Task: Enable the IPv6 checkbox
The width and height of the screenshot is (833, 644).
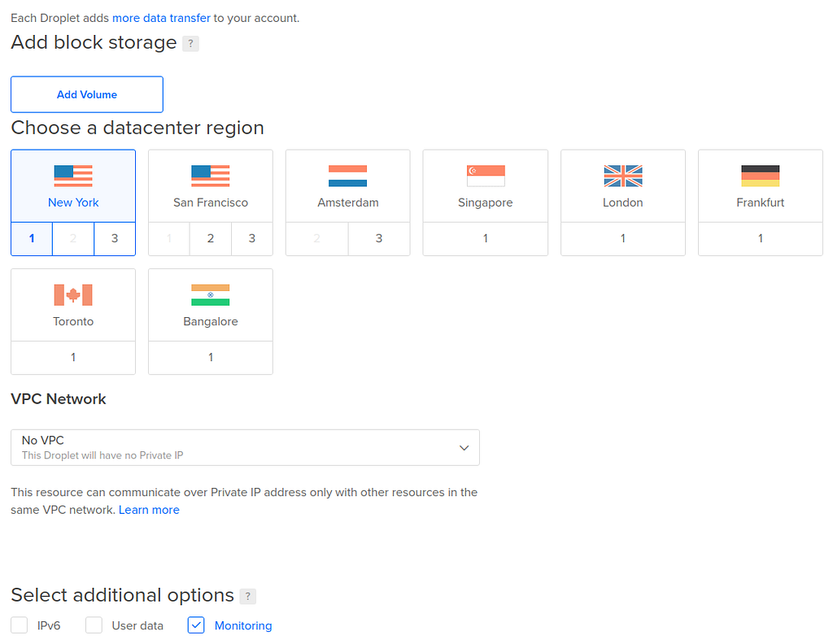Action: point(20,625)
